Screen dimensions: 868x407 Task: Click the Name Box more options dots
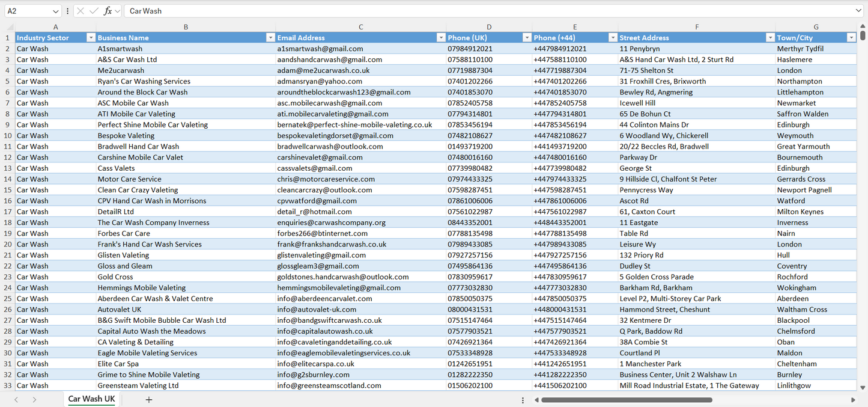pyautogui.click(x=67, y=11)
